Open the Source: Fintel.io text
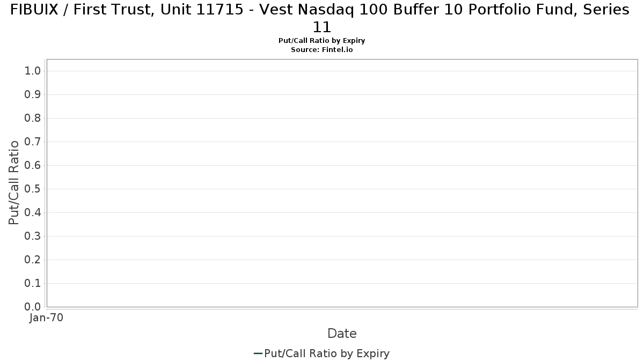Image resolution: width=644 pixels, height=362 pixels. pos(321,49)
